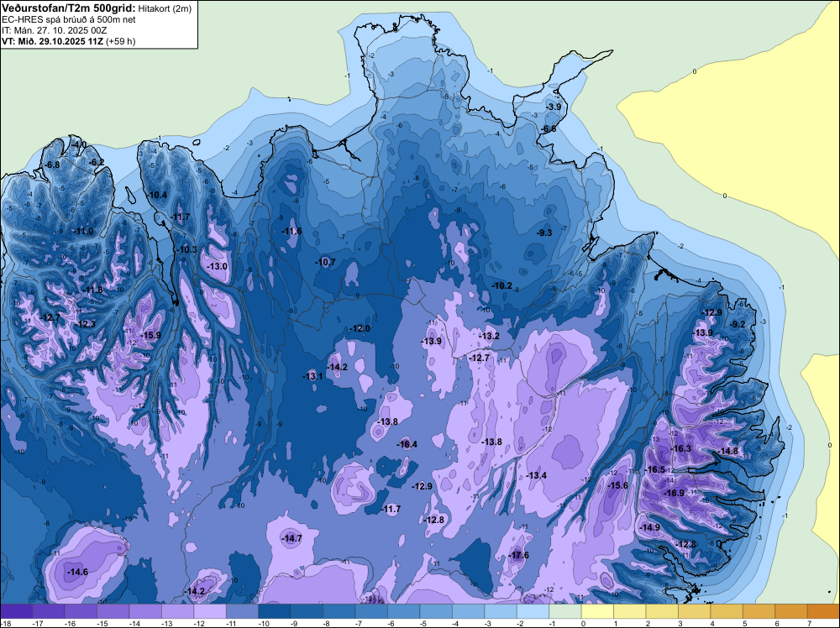Click the -17.6 temperature value
Screen dimensions: 840x628
(x=519, y=555)
